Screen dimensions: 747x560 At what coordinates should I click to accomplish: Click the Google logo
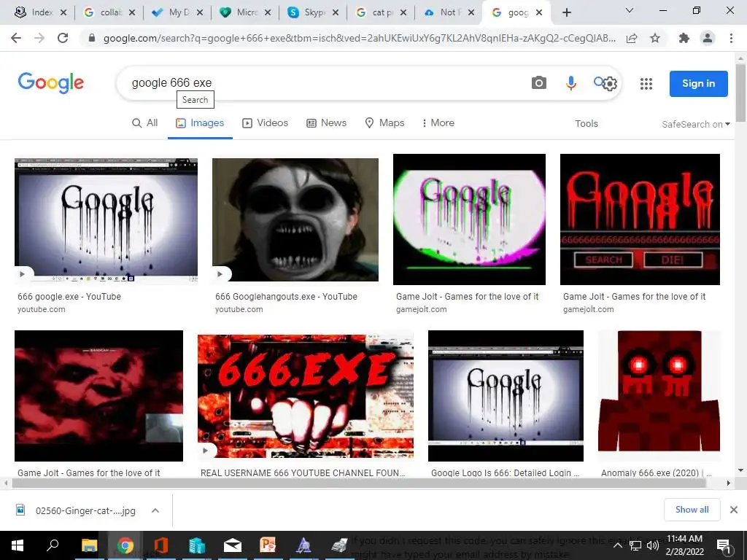pyautogui.click(x=51, y=83)
